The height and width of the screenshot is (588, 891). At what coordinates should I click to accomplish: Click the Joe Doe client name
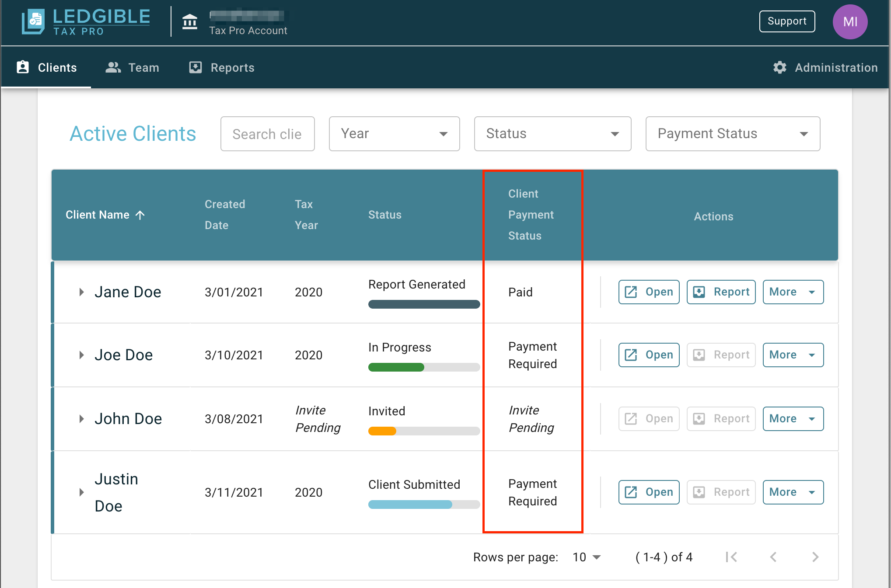pyautogui.click(x=123, y=355)
